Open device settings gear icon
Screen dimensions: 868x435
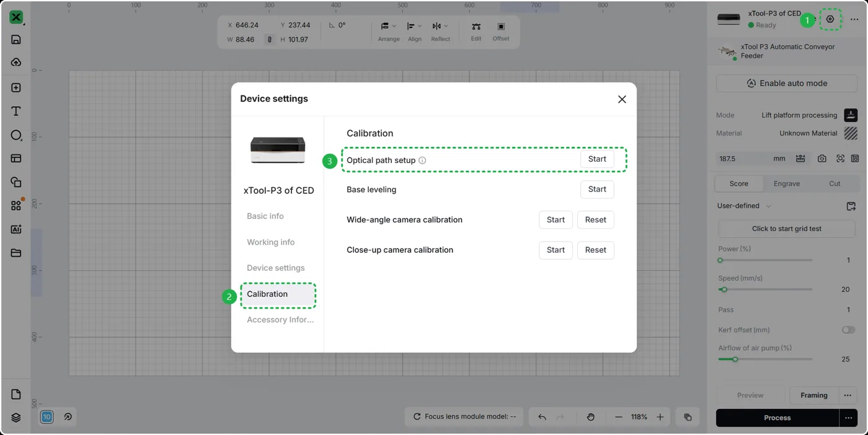830,19
